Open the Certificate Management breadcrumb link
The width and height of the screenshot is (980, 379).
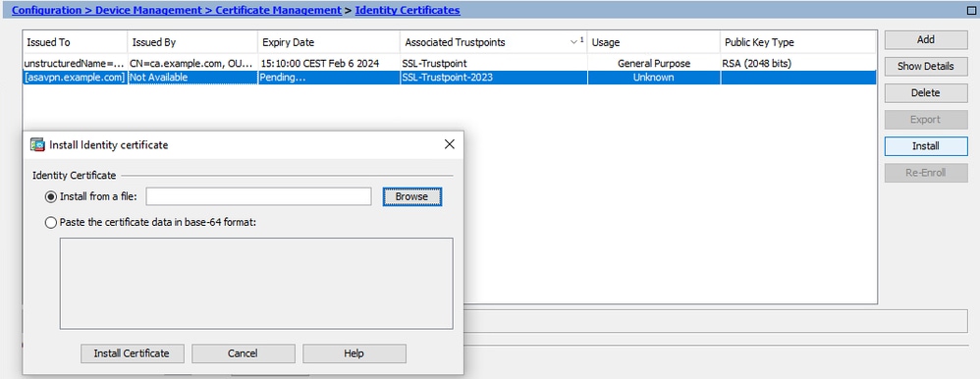tap(278, 10)
